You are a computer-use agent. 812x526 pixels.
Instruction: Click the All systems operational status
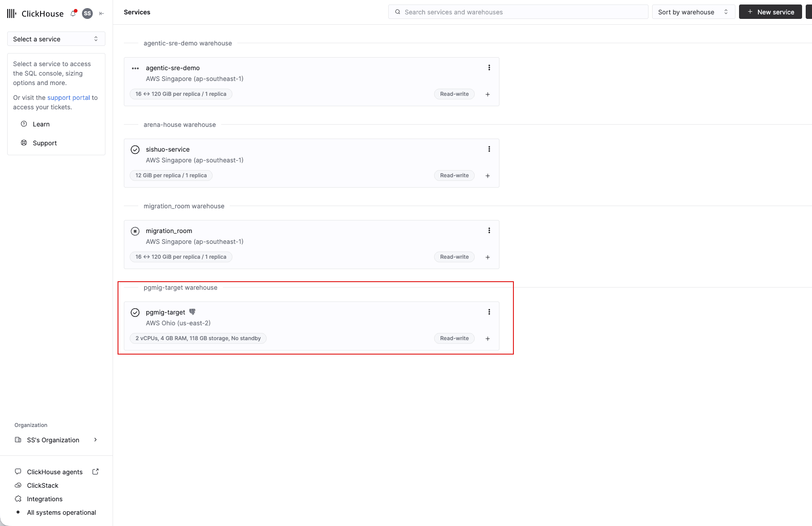61,513
